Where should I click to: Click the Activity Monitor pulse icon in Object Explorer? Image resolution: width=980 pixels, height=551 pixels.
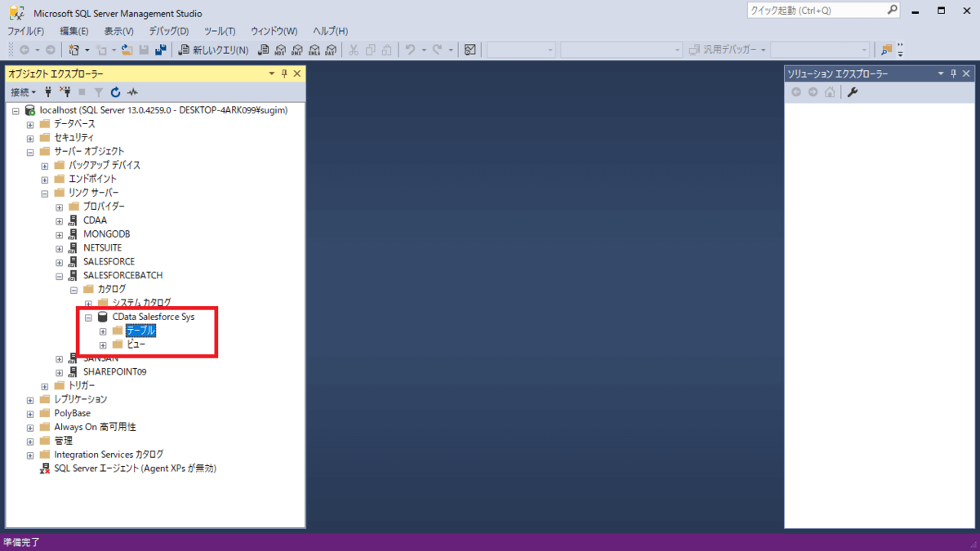click(x=132, y=92)
